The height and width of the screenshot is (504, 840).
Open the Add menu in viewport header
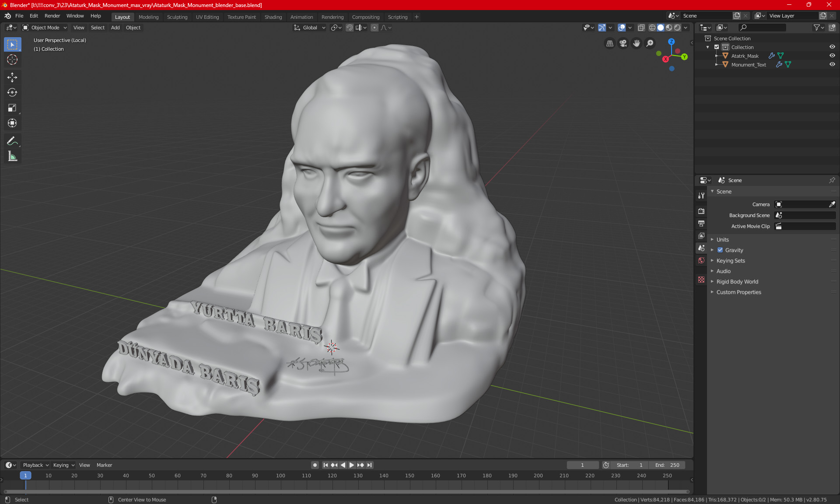pos(115,28)
